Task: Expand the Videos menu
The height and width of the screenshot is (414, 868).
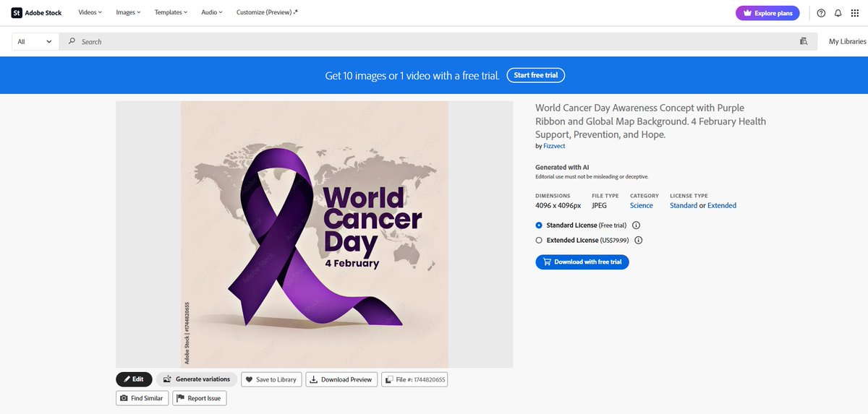Action: (90, 12)
